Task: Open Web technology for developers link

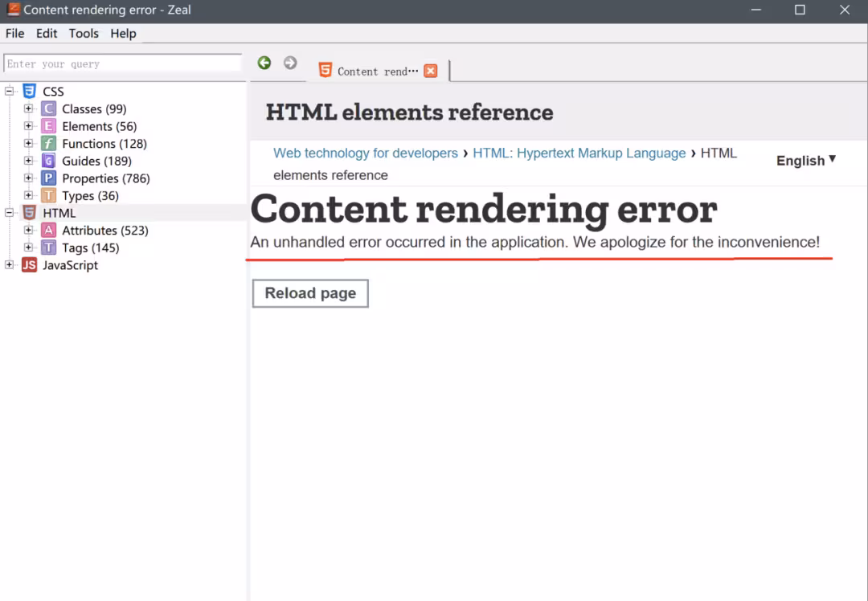Action: [366, 153]
